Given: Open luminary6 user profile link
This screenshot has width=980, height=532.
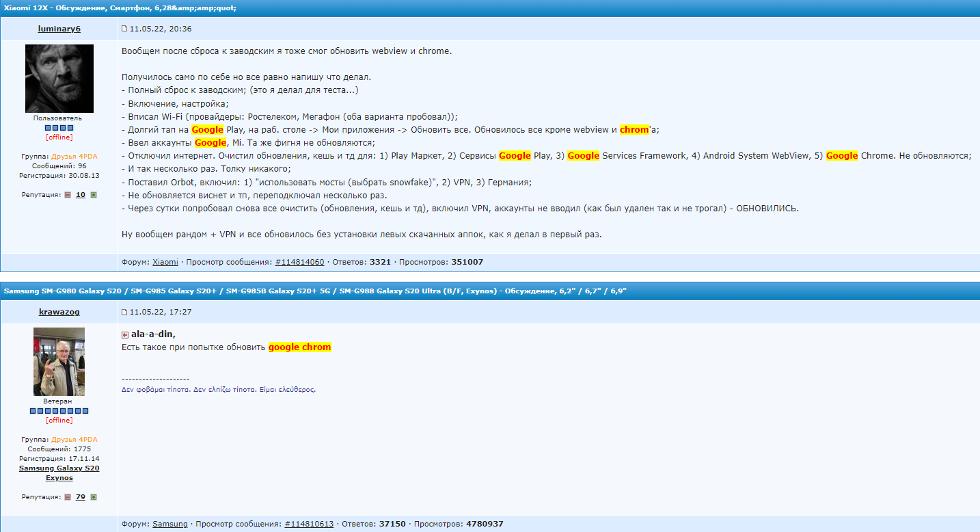Looking at the screenshot, I should point(59,29).
